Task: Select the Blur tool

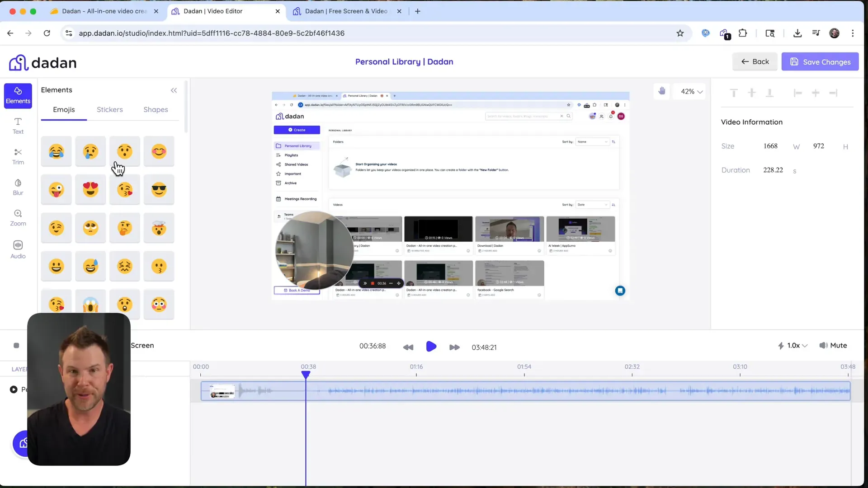Action: [x=18, y=187]
